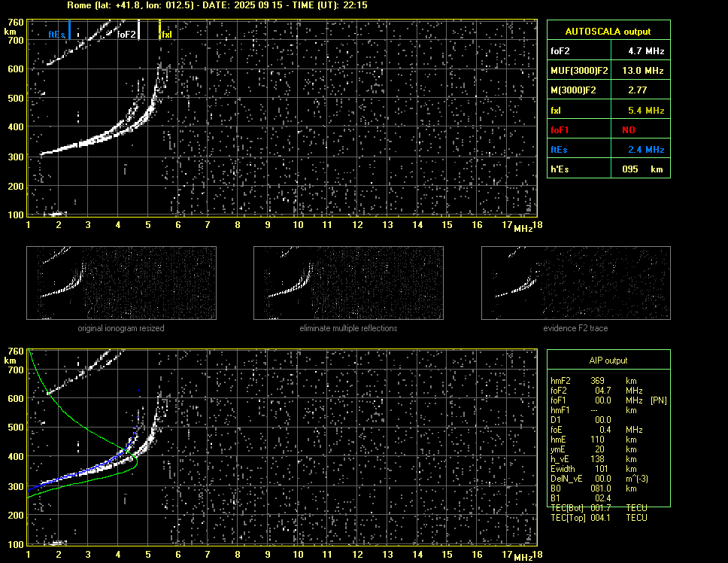This screenshot has width=728, height=563.
Task: Click the blue 'ftEs' label in AUTOSCALA table
Action: pos(559,150)
